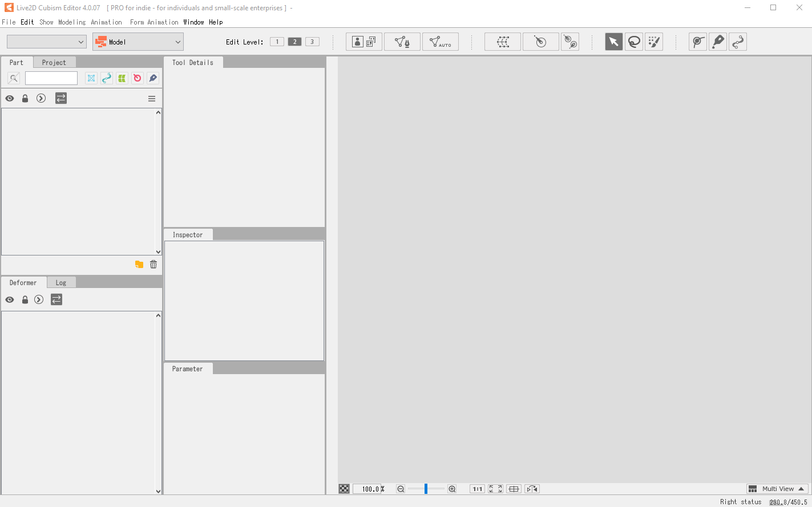The height and width of the screenshot is (507, 812).
Task: Open the Model mode dropdown
Action: 138,42
